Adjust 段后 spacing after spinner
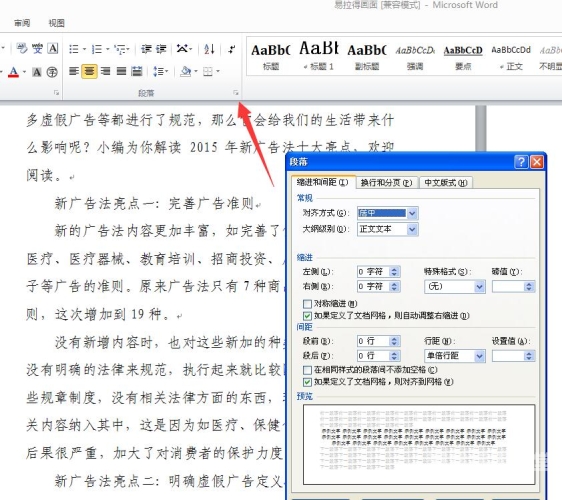The width and height of the screenshot is (562, 500). 394,356
